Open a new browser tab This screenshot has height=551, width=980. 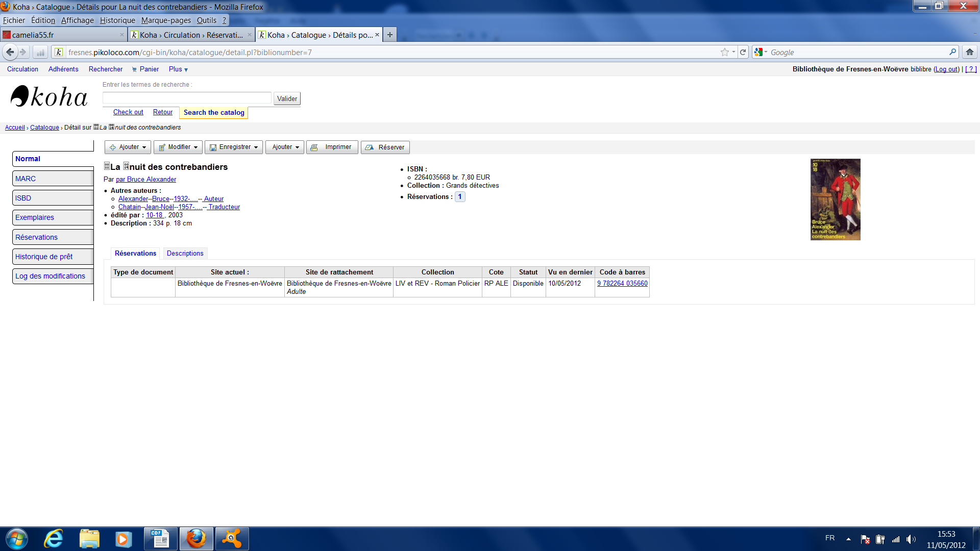pos(390,35)
